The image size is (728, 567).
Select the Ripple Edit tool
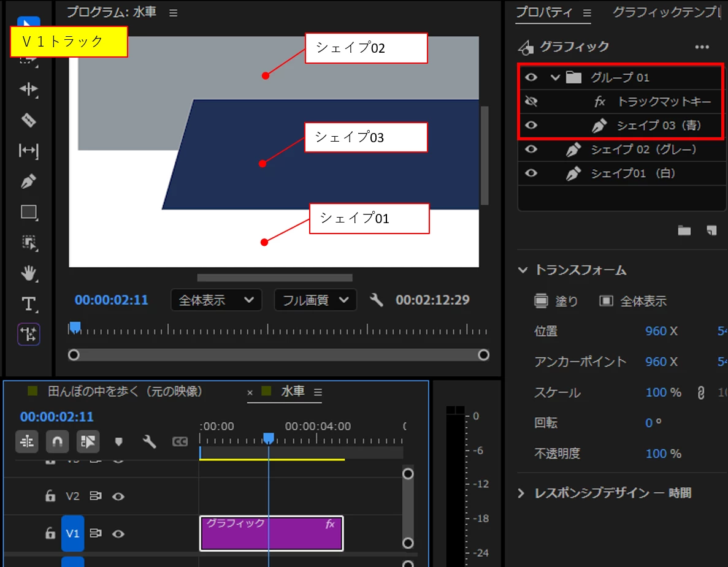pos(28,89)
